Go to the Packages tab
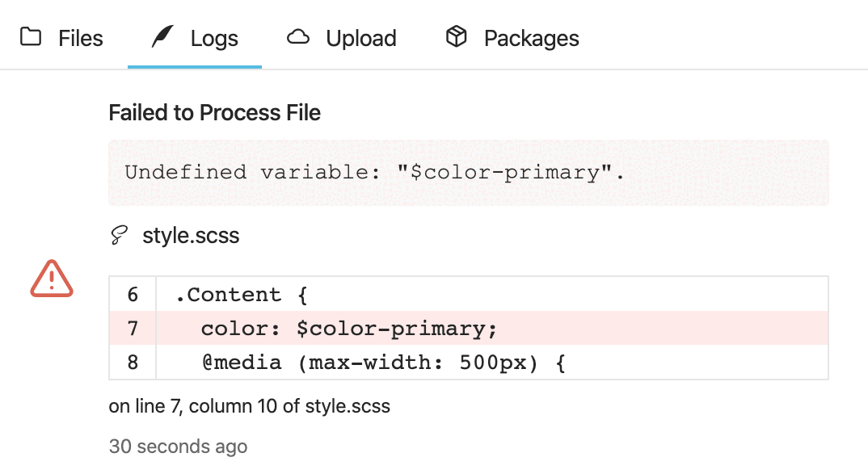Screen dimensions: 868x474 click(x=531, y=38)
